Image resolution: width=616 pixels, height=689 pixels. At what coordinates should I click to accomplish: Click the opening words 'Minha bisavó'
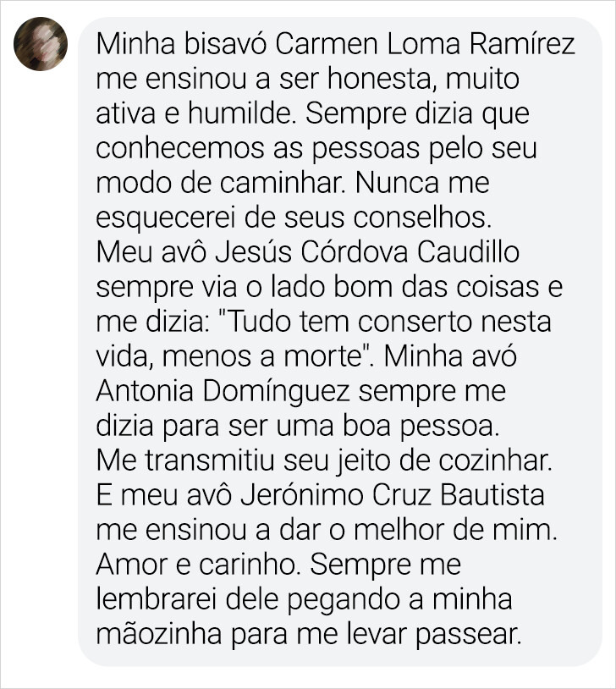182,44
